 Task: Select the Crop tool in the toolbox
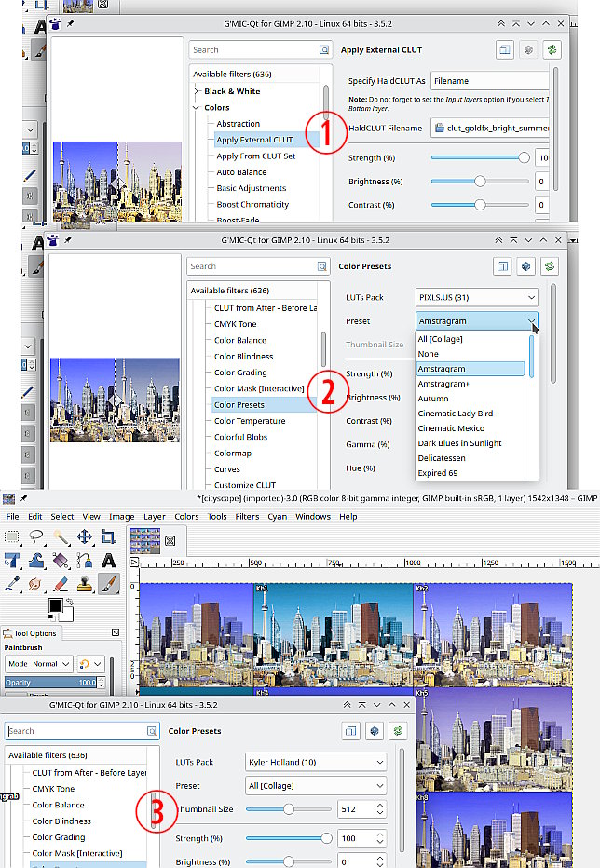point(109,536)
